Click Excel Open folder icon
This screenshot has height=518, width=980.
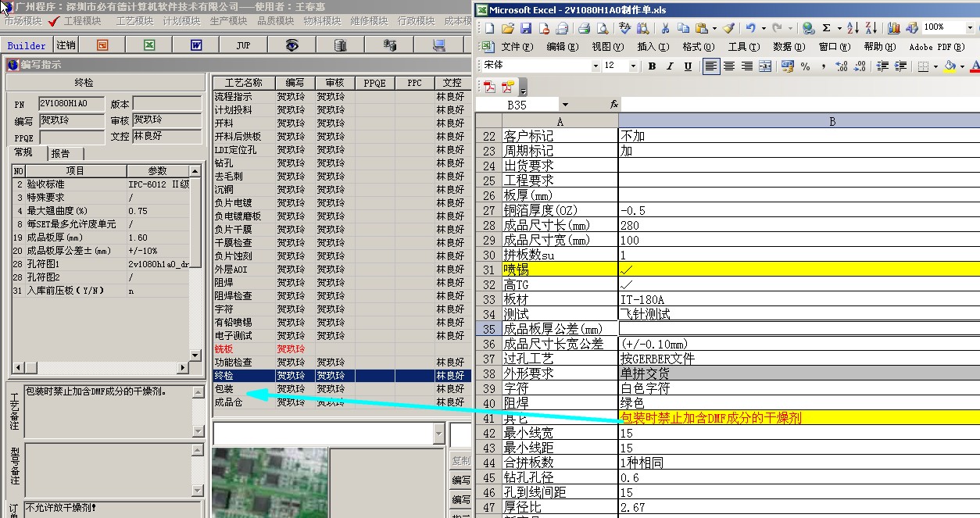pos(508,28)
